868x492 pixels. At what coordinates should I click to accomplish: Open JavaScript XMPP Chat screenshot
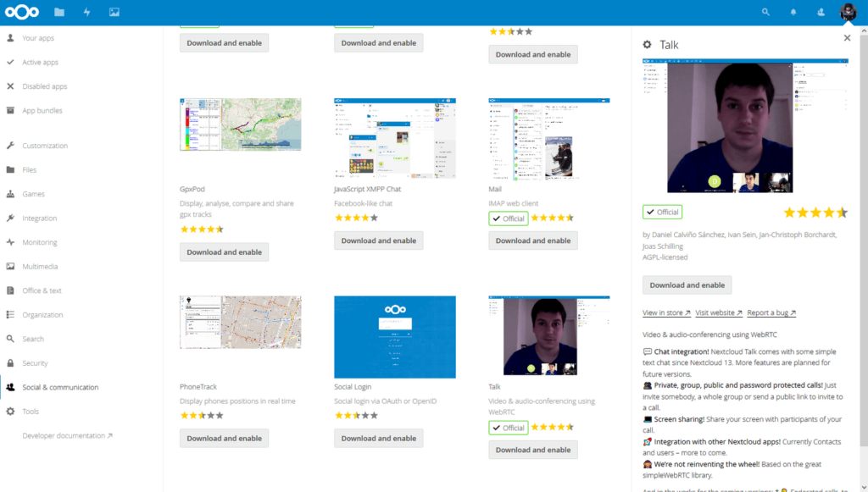[395, 138]
